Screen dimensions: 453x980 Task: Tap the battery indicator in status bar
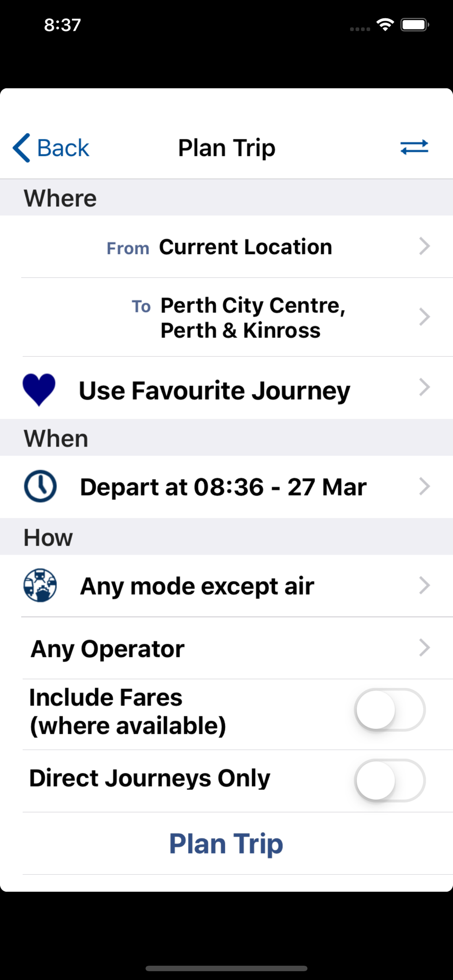point(415,24)
